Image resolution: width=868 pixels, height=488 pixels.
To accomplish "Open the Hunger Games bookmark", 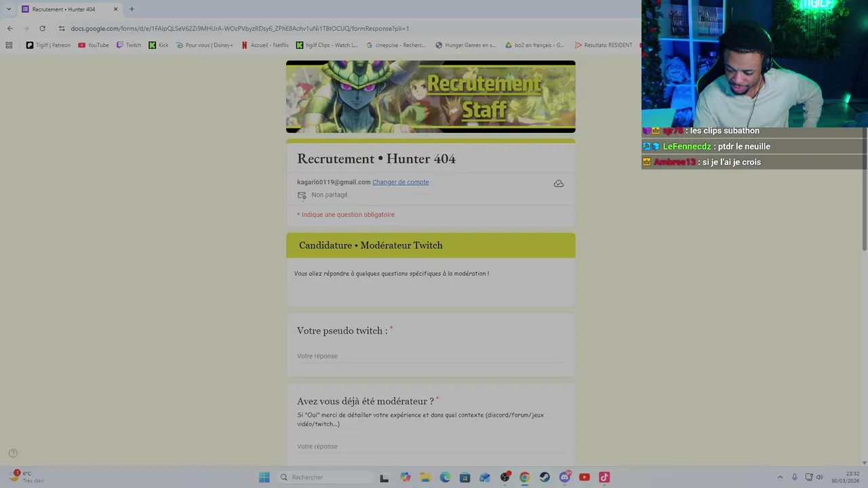I will coord(466,45).
